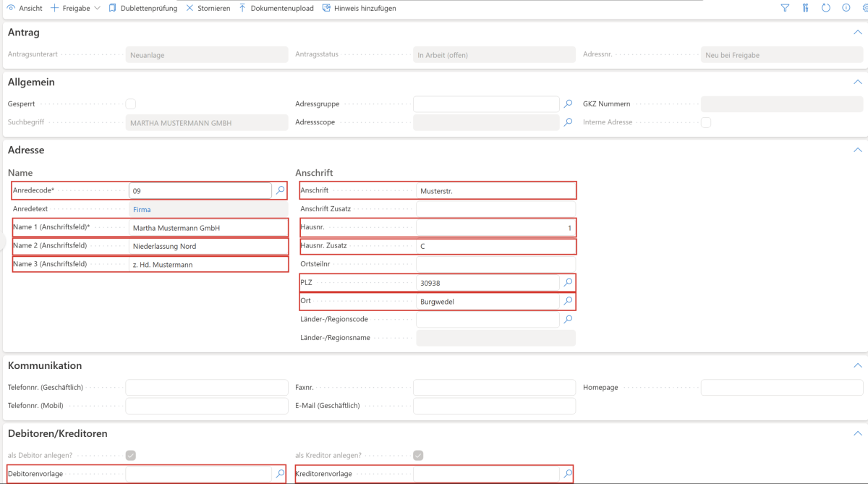
Task: Expand the Freigabe dropdown arrow
Action: click(x=98, y=8)
